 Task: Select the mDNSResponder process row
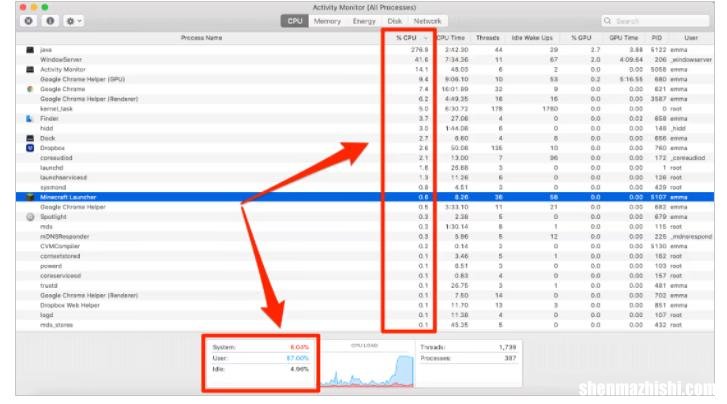click(365, 237)
